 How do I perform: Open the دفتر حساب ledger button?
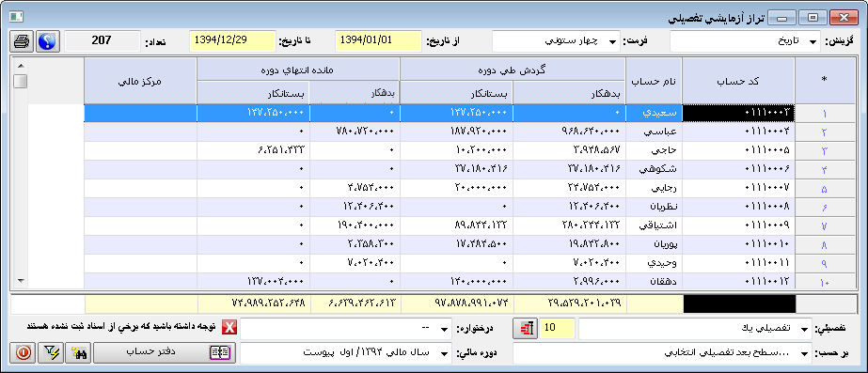point(165,353)
